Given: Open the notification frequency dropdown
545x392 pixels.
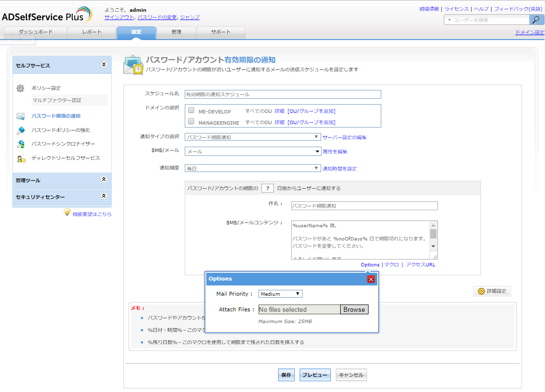Looking at the screenshot, I should click(x=253, y=168).
